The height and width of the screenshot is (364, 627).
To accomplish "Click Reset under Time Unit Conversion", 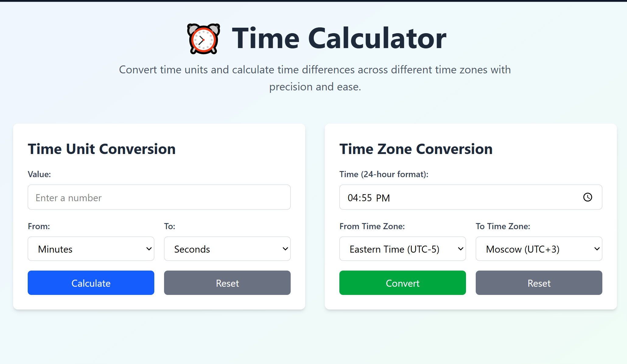I will click(x=227, y=283).
